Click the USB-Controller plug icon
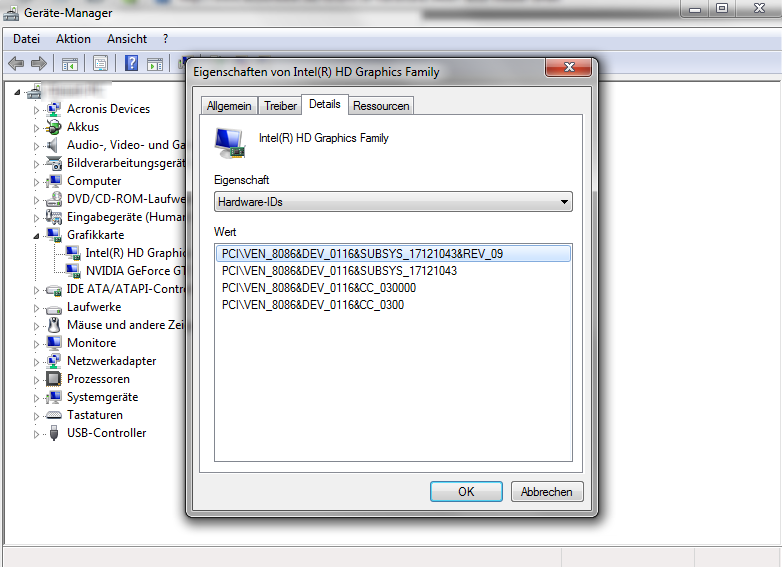Screen dimensions: 782x567 (x=54, y=433)
